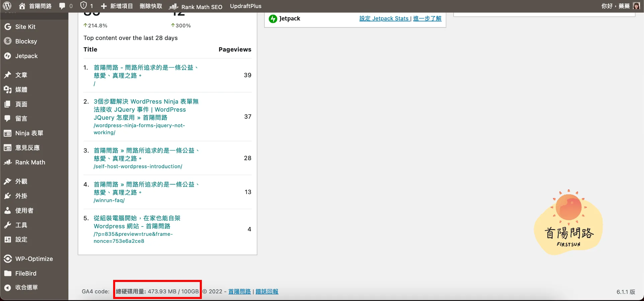This screenshot has height=301, width=644.
Task: Click the 錯誤回報 footer link
Action: click(267, 292)
